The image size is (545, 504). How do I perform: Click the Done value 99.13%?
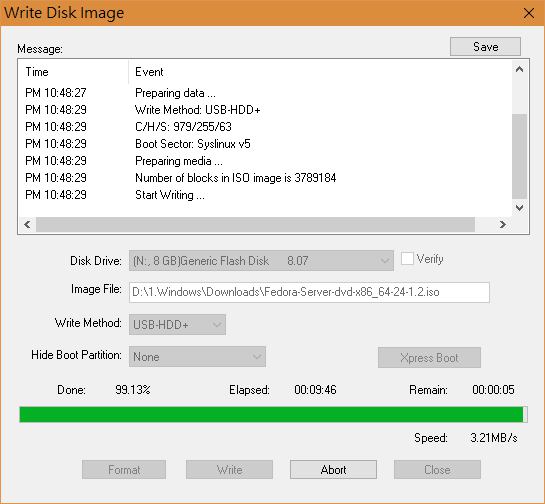coord(133,390)
